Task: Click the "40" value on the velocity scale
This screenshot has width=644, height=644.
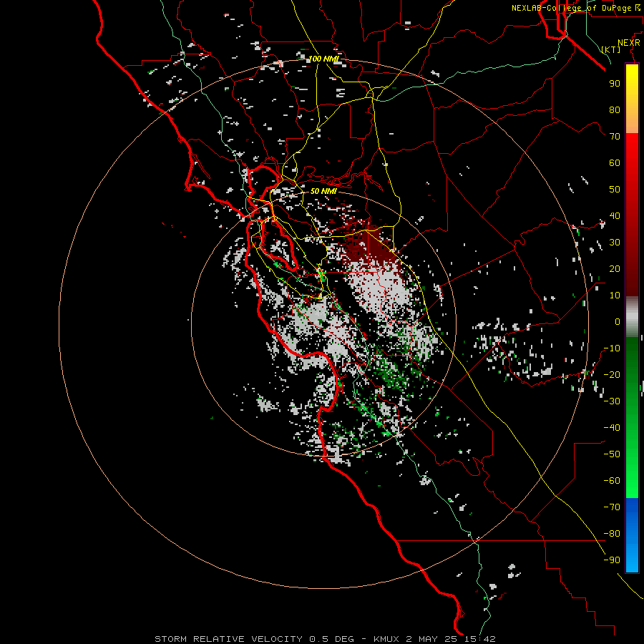Action: click(x=615, y=215)
